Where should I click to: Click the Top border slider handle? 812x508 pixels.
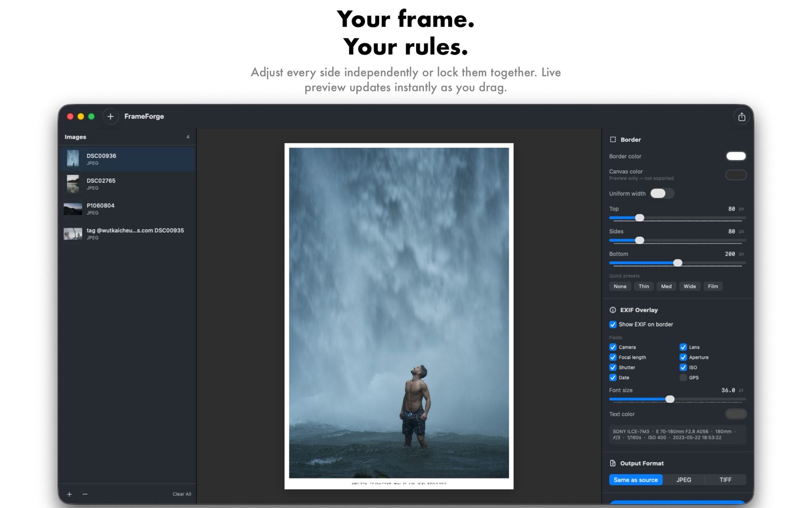(x=639, y=218)
